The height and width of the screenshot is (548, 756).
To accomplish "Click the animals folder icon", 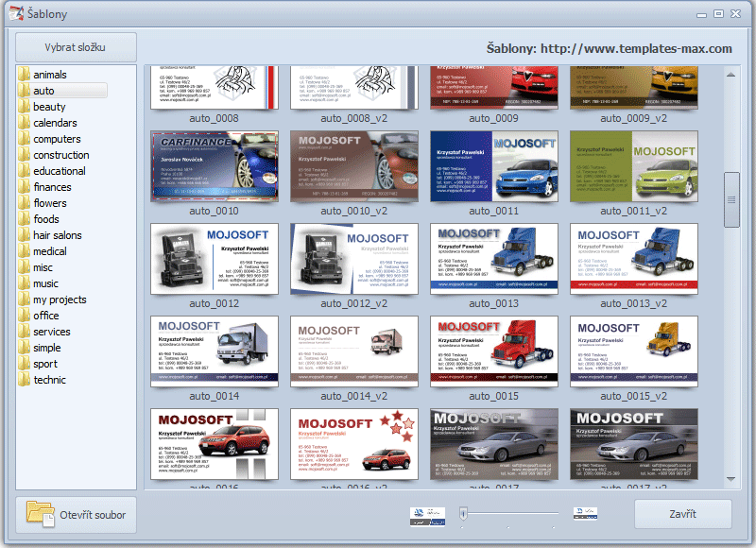I will point(25,75).
